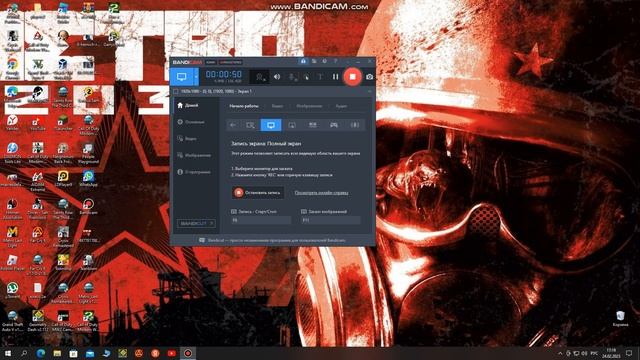Open the notification center icon
Screen dimensions: 640x360
[x=629, y=353]
